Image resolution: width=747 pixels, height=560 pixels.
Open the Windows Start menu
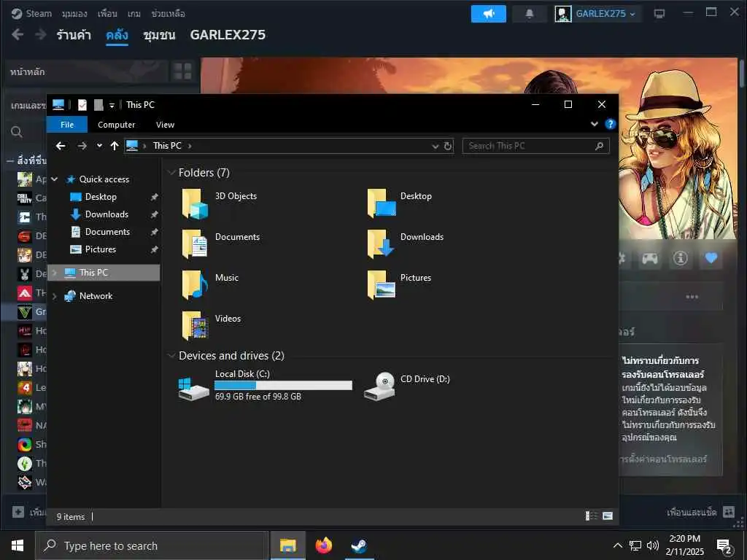(18, 545)
